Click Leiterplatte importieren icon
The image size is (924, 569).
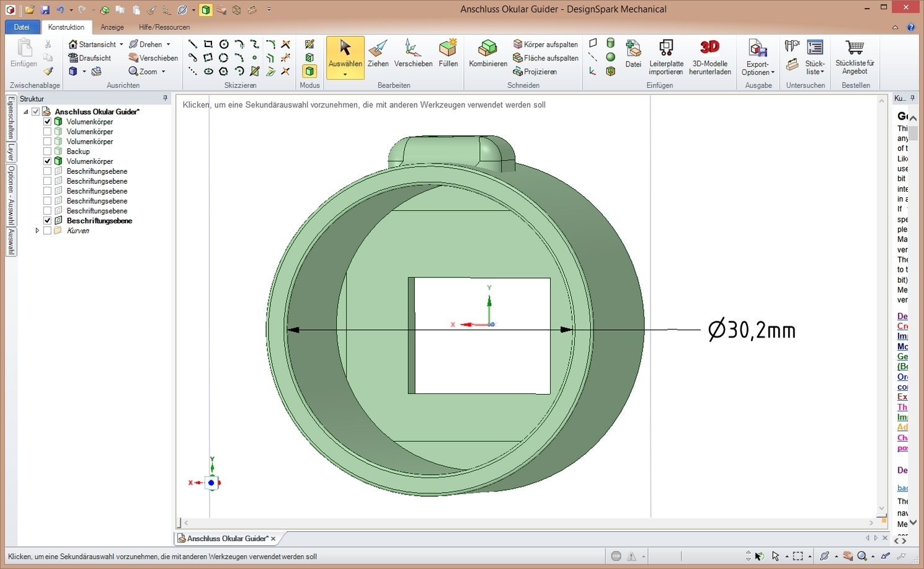coord(666,48)
